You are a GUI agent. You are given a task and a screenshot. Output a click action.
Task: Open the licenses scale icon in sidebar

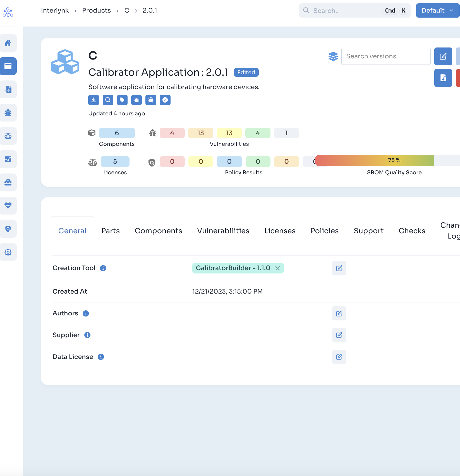click(8, 136)
